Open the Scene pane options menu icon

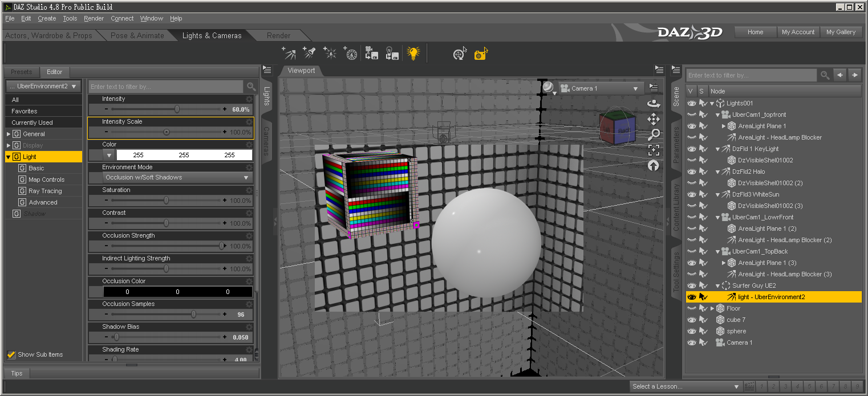676,70
